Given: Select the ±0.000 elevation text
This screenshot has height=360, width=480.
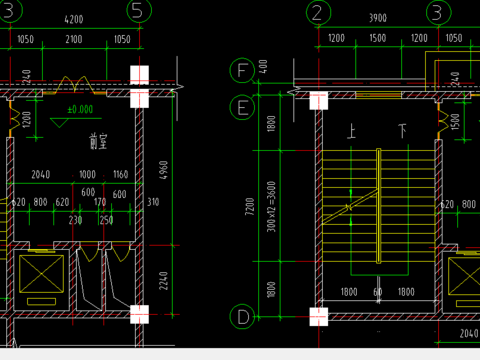Looking at the screenshot, I should coord(80,109).
